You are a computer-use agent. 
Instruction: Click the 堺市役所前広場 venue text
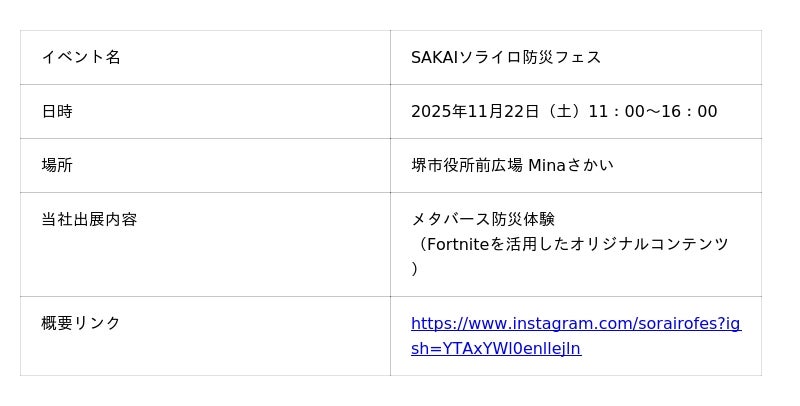(466, 165)
